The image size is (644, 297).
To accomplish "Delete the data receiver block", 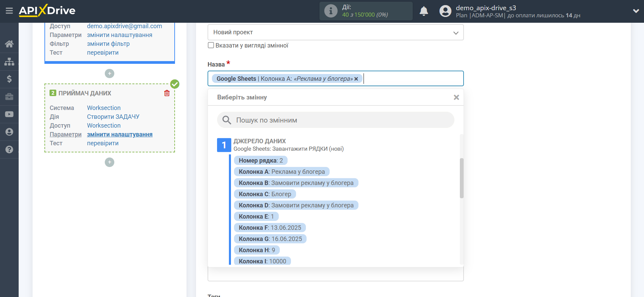I will pos(167,93).
